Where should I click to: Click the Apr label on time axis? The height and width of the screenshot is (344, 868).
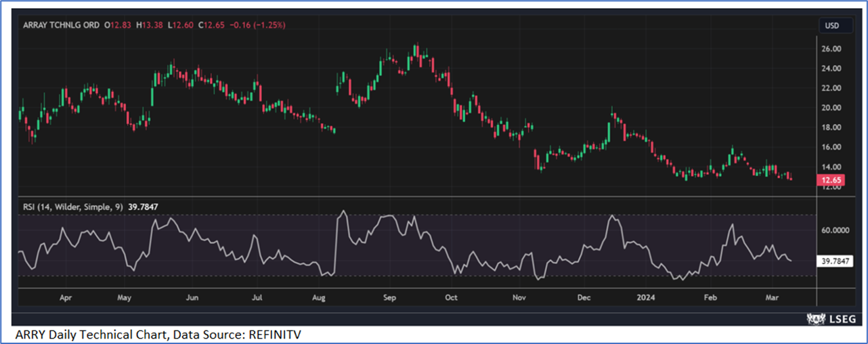coord(66,297)
